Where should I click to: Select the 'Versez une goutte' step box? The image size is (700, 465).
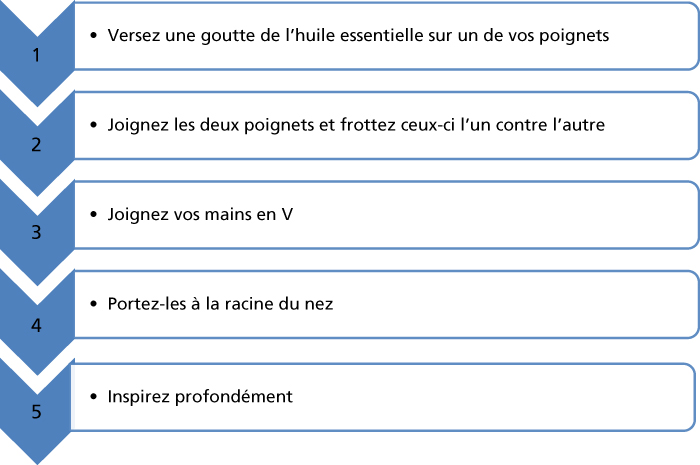[387, 36]
